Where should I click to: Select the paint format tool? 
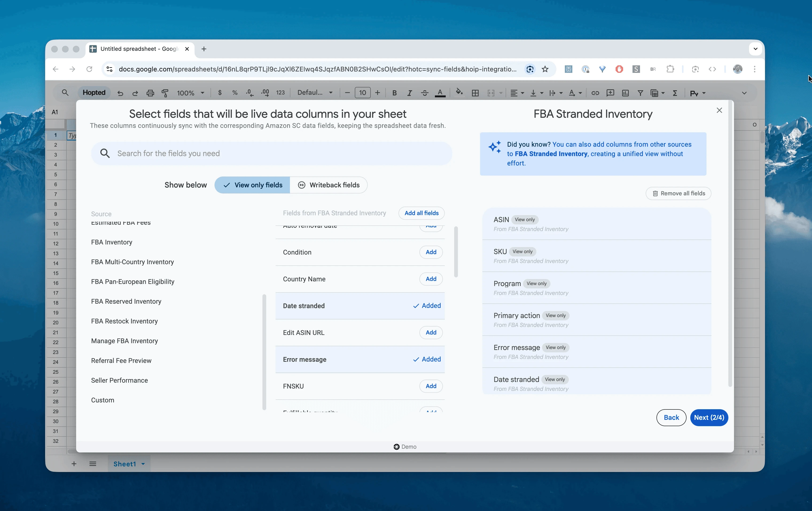tap(165, 93)
